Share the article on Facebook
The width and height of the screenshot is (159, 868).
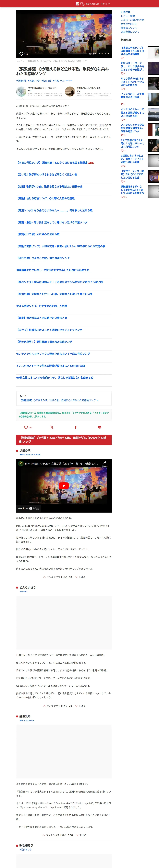[75, 427]
